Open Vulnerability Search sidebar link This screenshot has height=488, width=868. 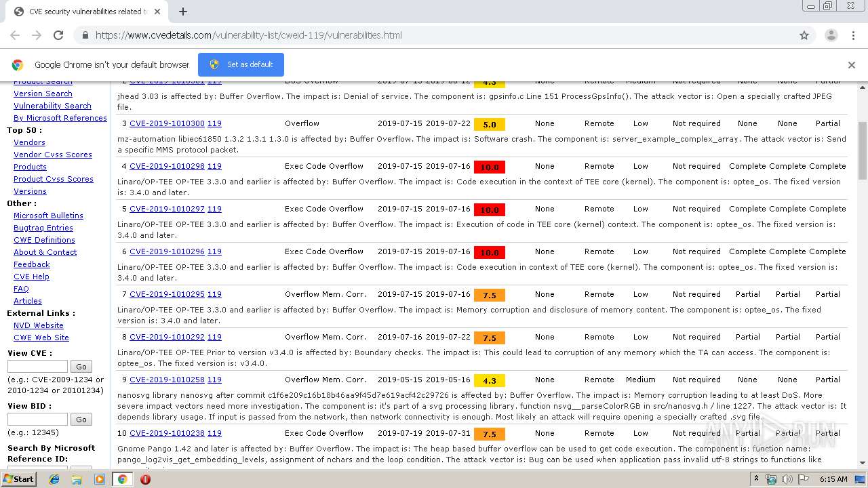tap(52, 106)
